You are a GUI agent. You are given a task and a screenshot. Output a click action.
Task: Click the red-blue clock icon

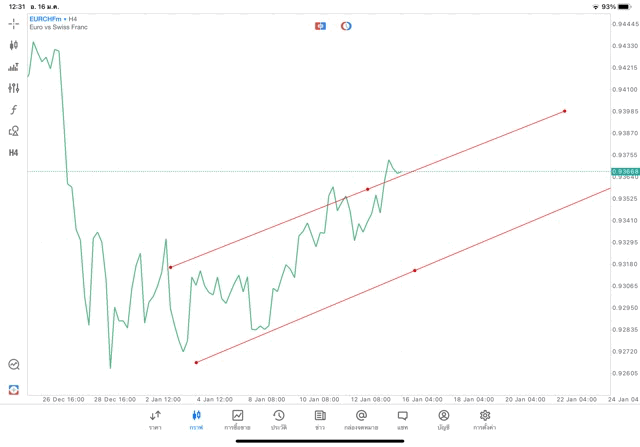pos(346,25)
